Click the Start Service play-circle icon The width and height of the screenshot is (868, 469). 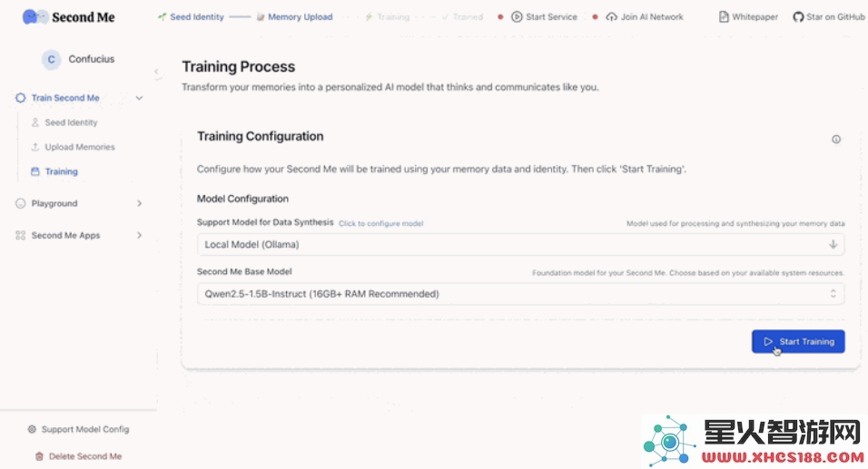pyautogui.click(x=517, y=17)
